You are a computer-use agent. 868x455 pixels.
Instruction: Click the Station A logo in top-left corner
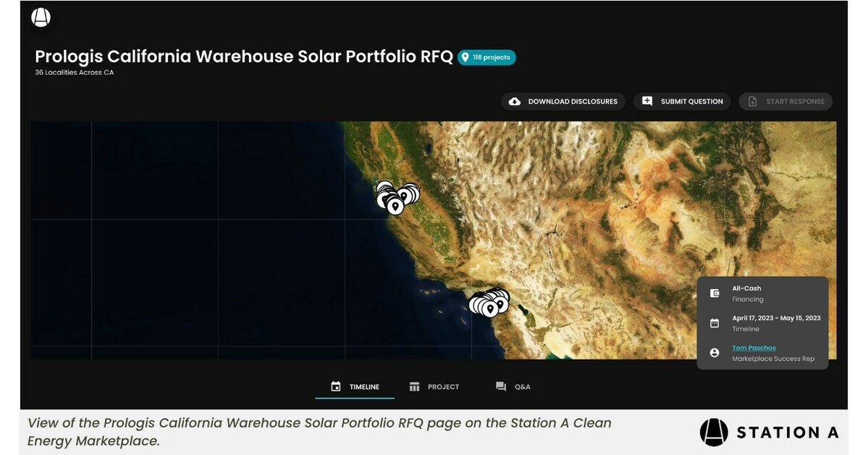click(x=41, y=17)
